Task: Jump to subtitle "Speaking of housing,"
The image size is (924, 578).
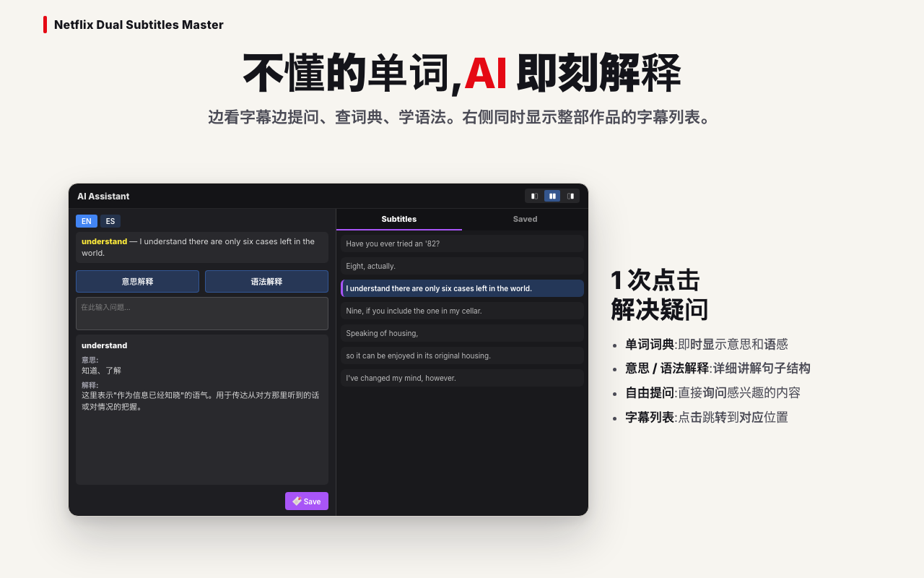Action: pos(462,333)
